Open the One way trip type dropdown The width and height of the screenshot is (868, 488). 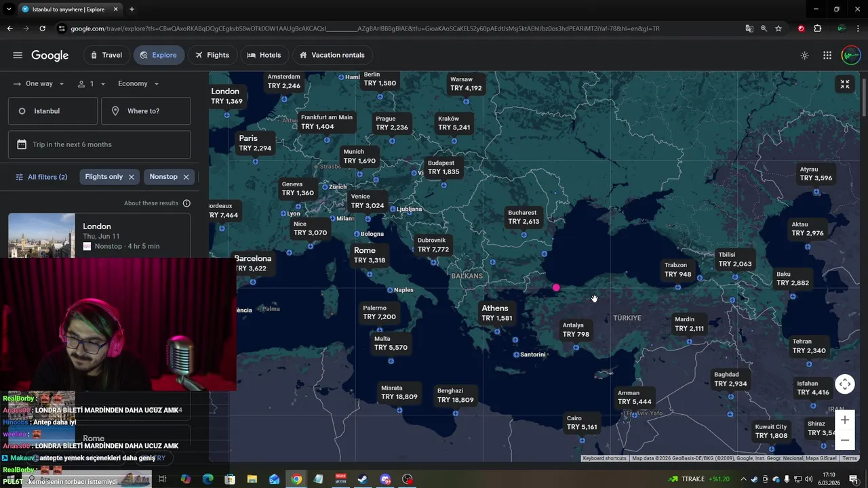click(39, 84)
